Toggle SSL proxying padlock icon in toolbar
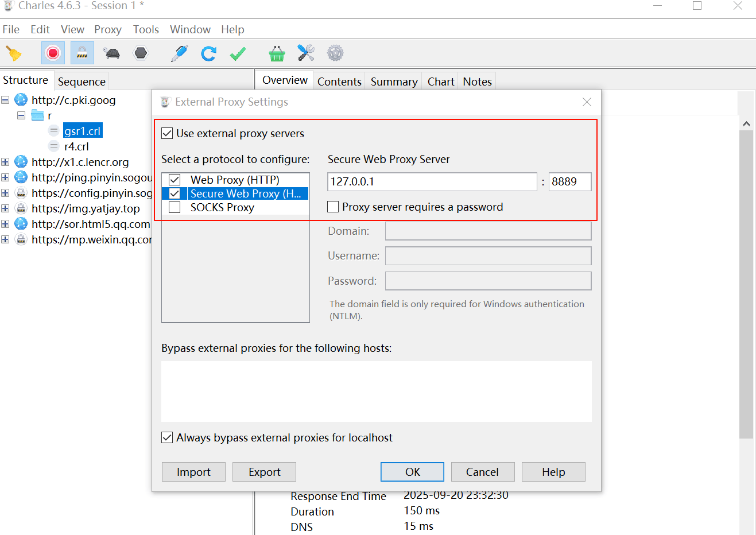 click(x=82, y=53)
